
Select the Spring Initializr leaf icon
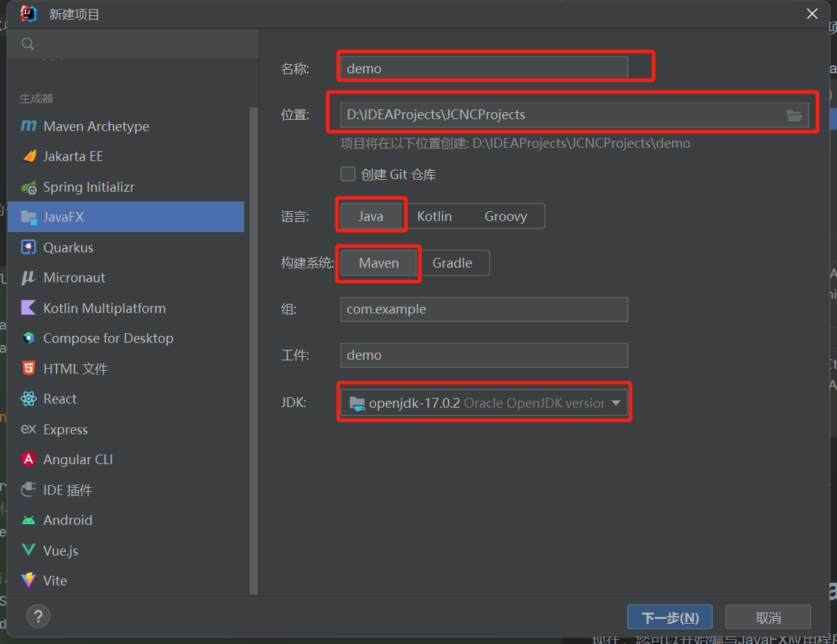[29, 187]
